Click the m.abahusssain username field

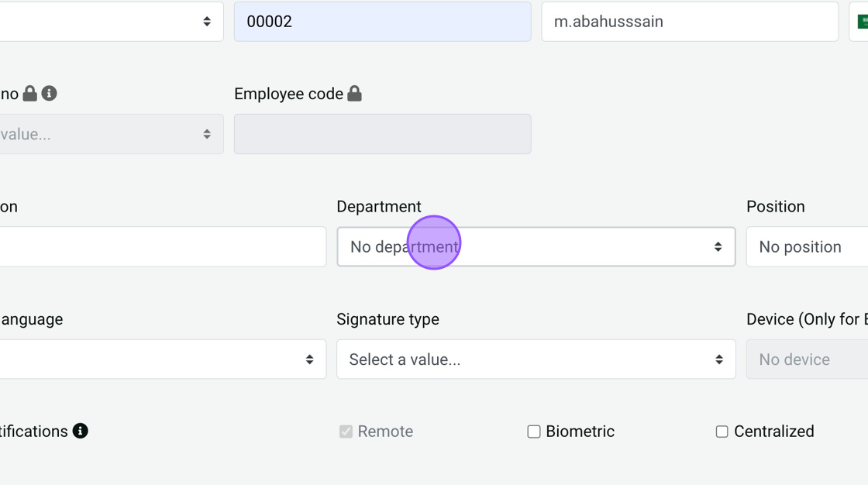click(x=689, y=22)
